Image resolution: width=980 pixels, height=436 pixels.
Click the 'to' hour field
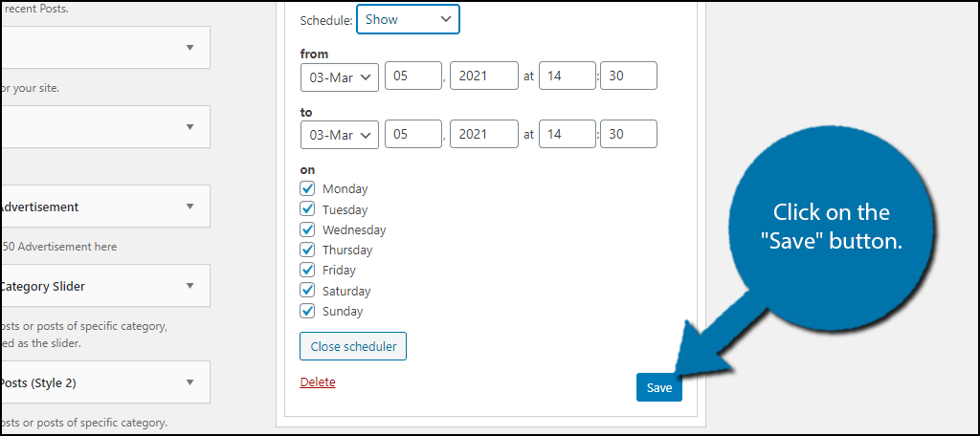point(567,134)
